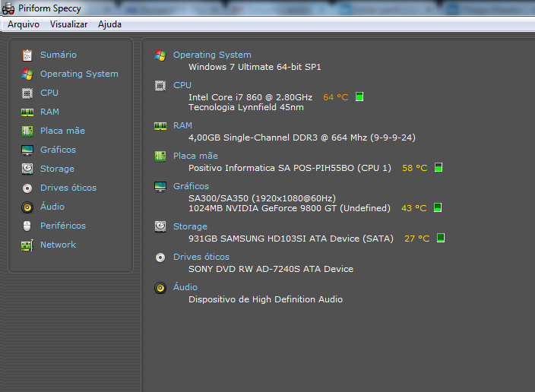Click the Áudio speaker icon in summary panel
This screenshot has width=535, height=392.
tap(160, 288)
